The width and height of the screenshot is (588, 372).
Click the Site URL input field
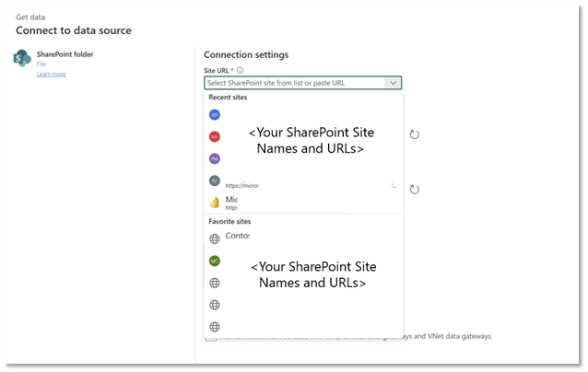(302, 83)
